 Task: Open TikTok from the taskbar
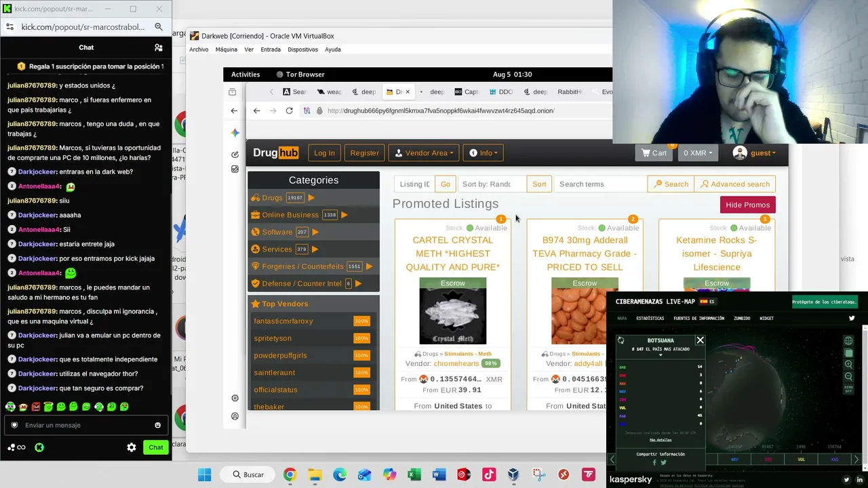[x=489, y=474]
